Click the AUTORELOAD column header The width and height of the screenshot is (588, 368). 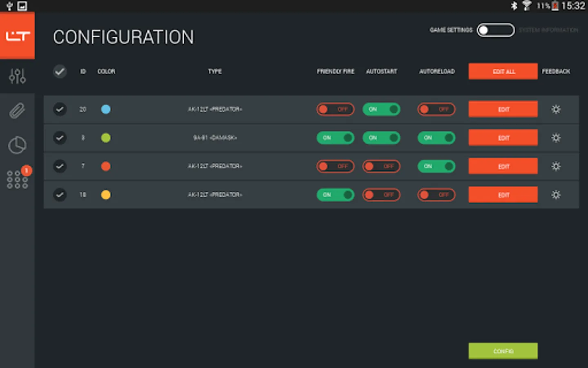pyautogui.click(x=437, y=72)
